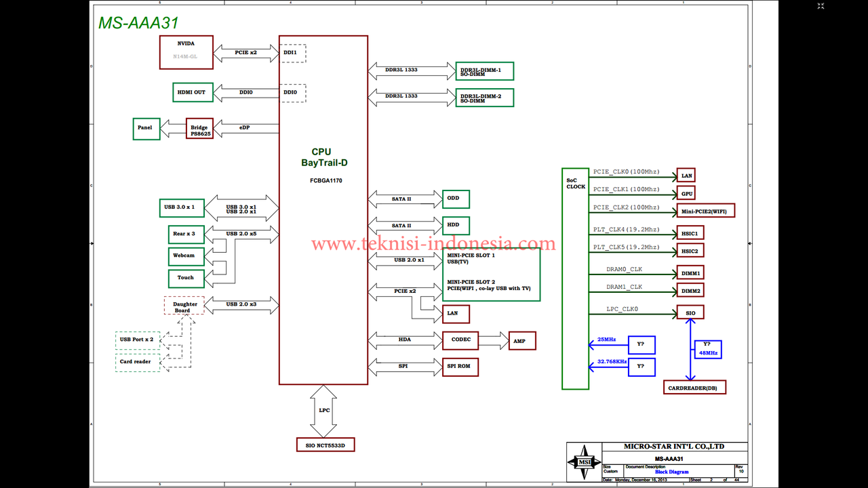
Task: Select the PLT_CLK5(19.2Mhz) signal label
Action: pos(626,247)
